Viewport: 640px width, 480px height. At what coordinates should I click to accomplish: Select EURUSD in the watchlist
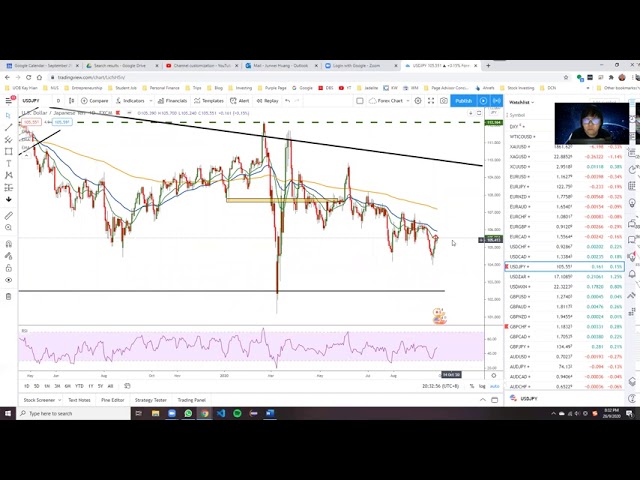click(x=518, y=176)
